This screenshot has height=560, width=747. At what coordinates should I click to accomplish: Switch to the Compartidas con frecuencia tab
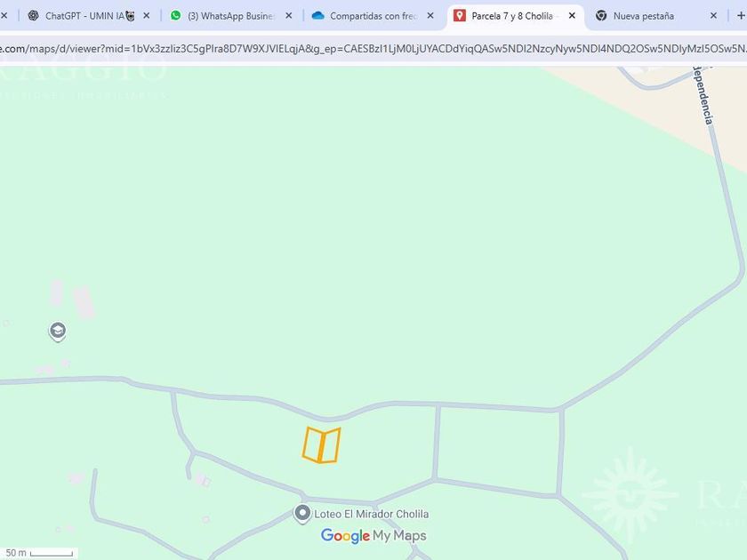(x=373, y=16)
